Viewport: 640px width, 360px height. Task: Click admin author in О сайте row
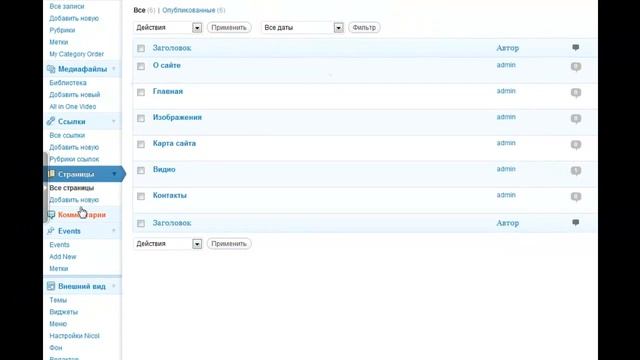point(506,65)
